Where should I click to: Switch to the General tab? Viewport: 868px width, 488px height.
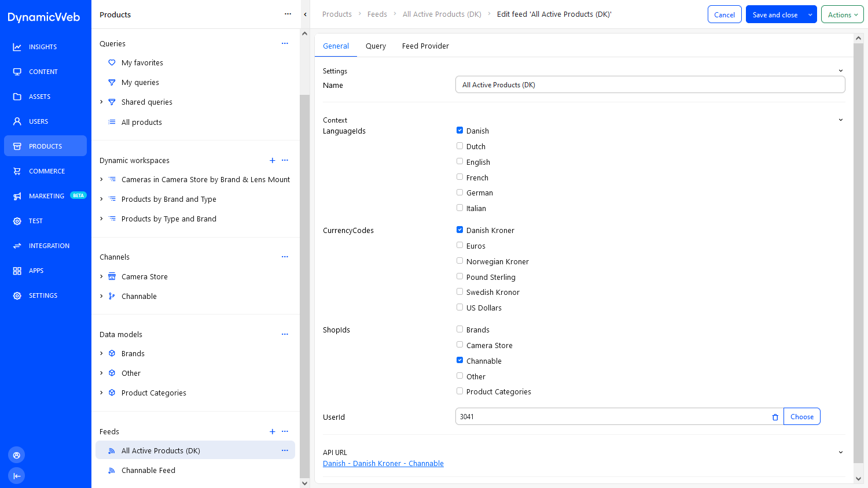coord(336,46)
